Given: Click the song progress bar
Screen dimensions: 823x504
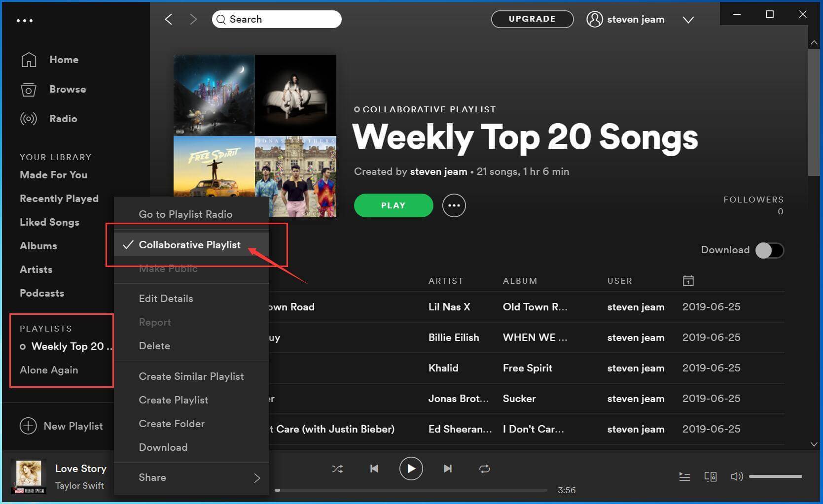Looking at the screenshot, I should point(412,490).
